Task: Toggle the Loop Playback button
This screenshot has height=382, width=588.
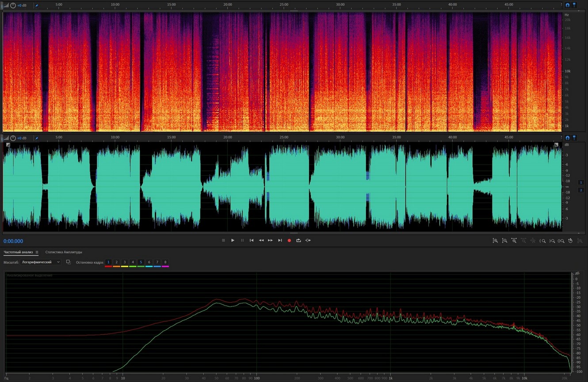Action: tap(298, 240)
